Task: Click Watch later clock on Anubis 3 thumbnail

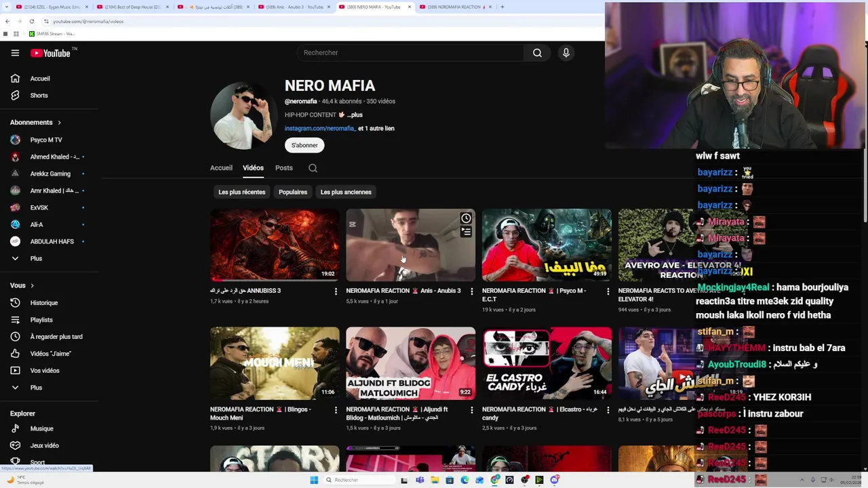Action: tap(466, 218)
